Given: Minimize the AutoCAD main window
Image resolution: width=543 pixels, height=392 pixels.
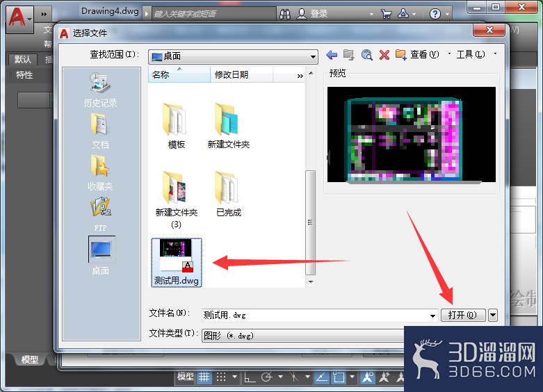Looking at the screenshot, I should pyautogui.click(x=477, y=7).
